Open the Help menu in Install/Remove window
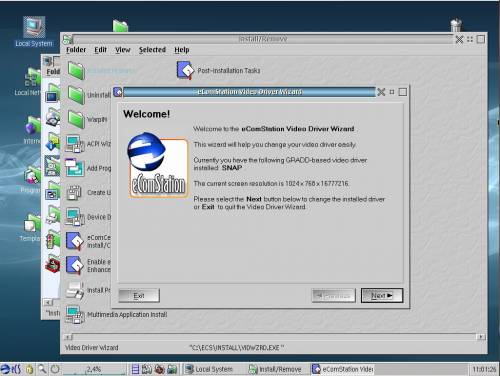Screen dimensions: 500x376 click(x=182, y=50)
